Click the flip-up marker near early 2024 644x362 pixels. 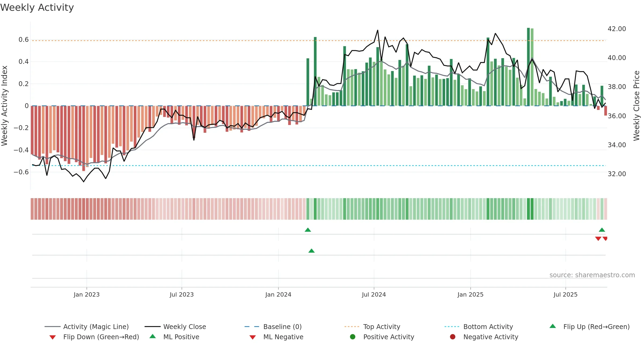click(308, 230)
